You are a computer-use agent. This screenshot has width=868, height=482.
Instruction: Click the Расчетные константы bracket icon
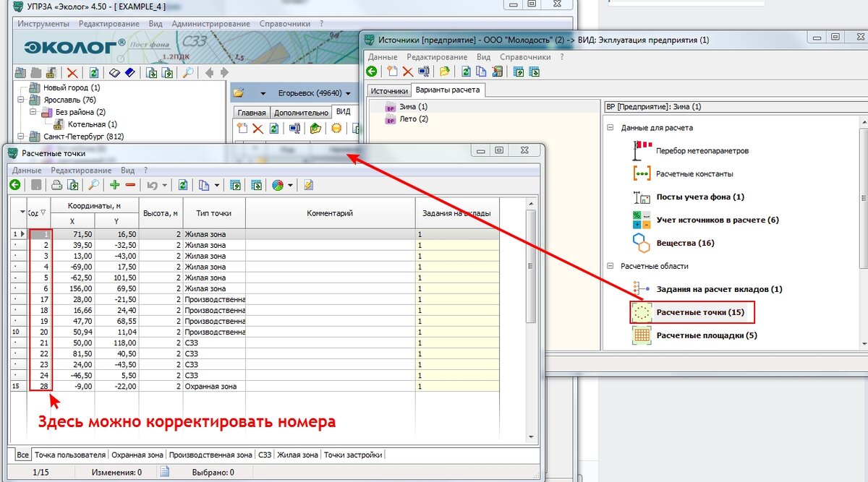[x=642, y=173]
